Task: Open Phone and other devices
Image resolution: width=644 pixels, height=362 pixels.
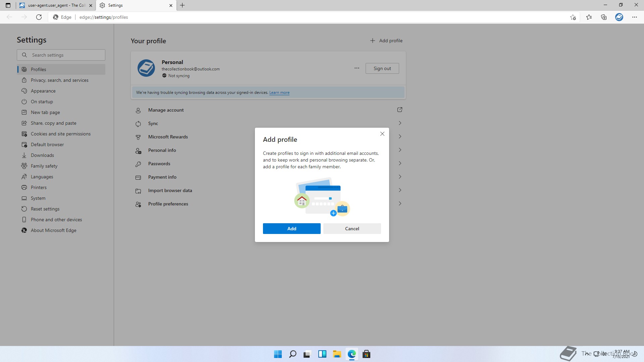Action: (x=61, y=220)
